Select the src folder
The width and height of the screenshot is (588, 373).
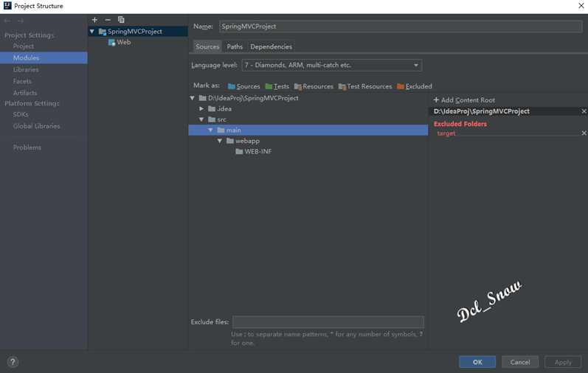218,119
